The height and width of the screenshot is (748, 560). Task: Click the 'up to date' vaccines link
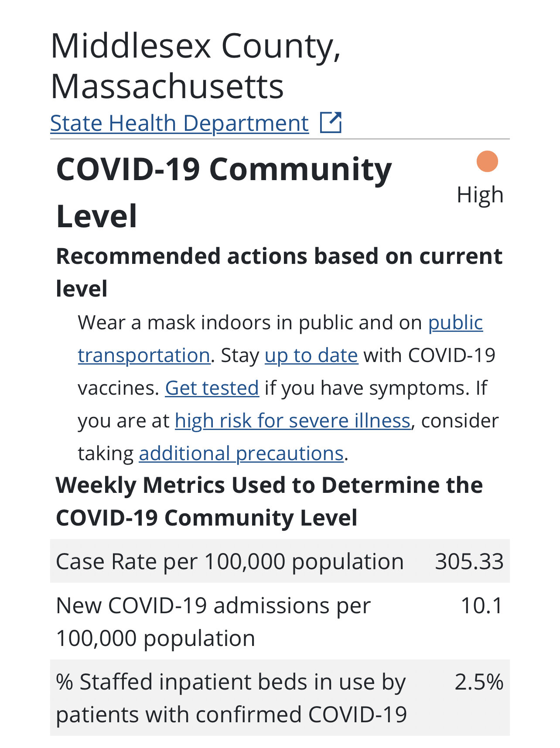point(311,355)
